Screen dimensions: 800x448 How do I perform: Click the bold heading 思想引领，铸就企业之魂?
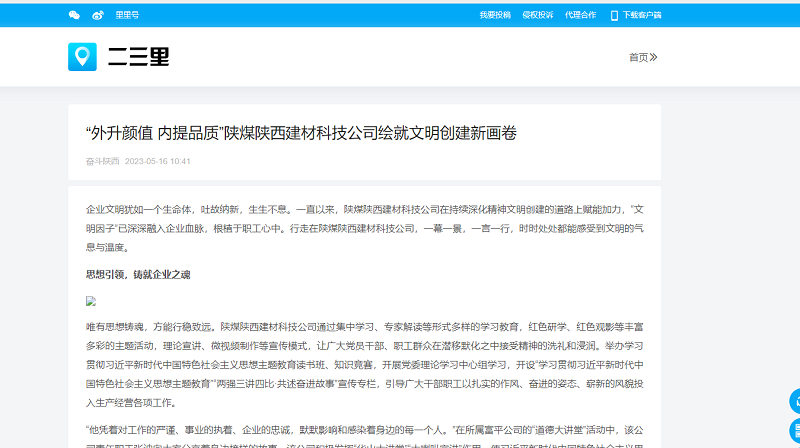pyautogui.click(x=138, y=274)
